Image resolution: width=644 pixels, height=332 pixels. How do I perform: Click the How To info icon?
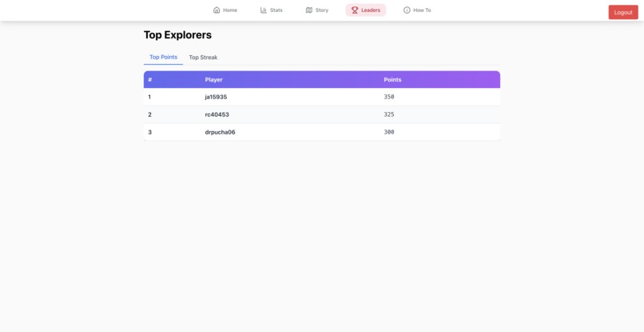pyautogui.click(x=407, y=10)
